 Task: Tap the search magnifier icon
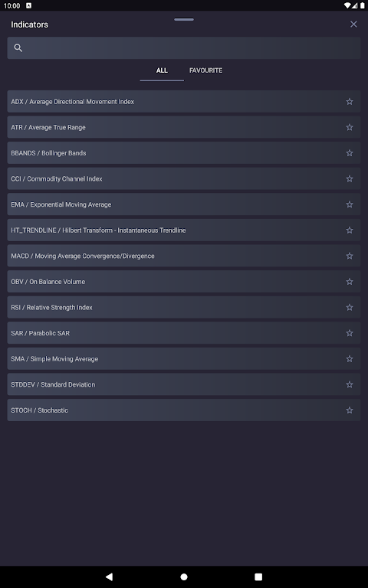(18, 47)
